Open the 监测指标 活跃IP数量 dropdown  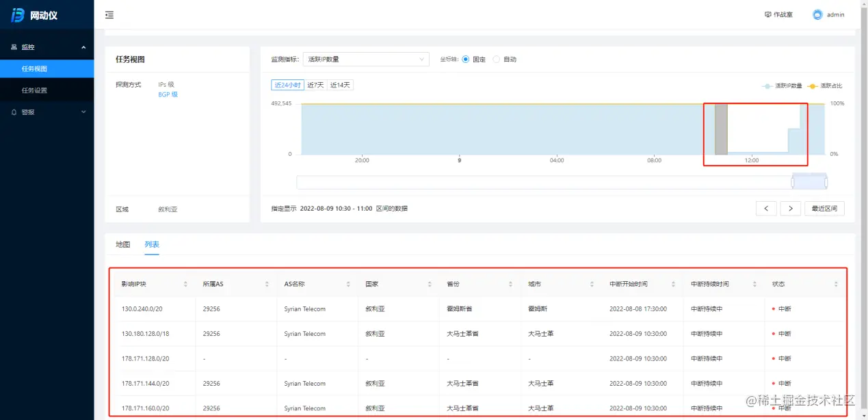[x=366, y=60]
